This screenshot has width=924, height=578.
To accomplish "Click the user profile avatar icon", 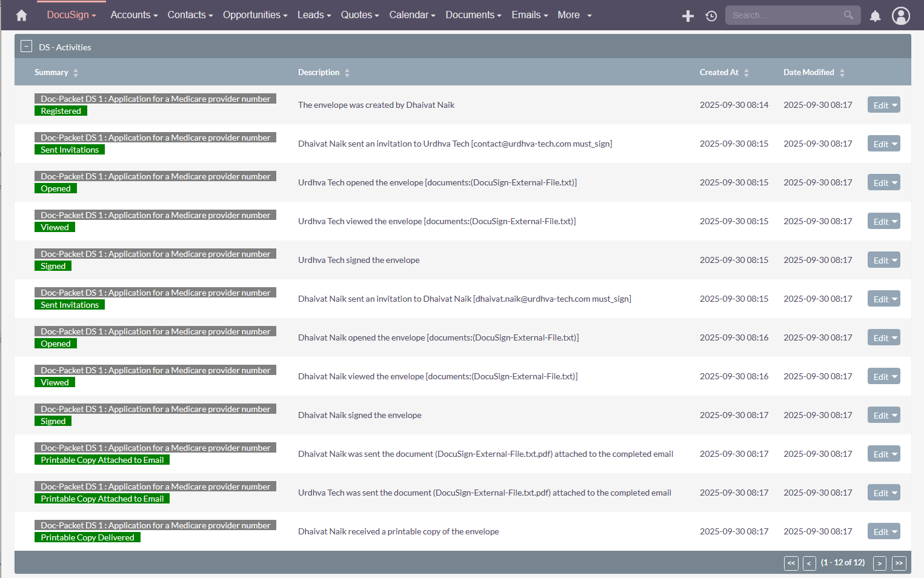I will click(901, 16).
